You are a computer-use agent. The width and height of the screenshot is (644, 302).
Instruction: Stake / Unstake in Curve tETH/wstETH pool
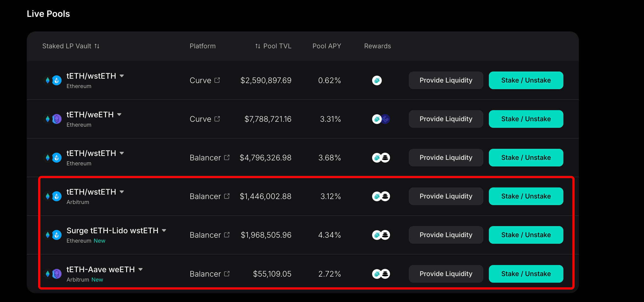(526, 80)
